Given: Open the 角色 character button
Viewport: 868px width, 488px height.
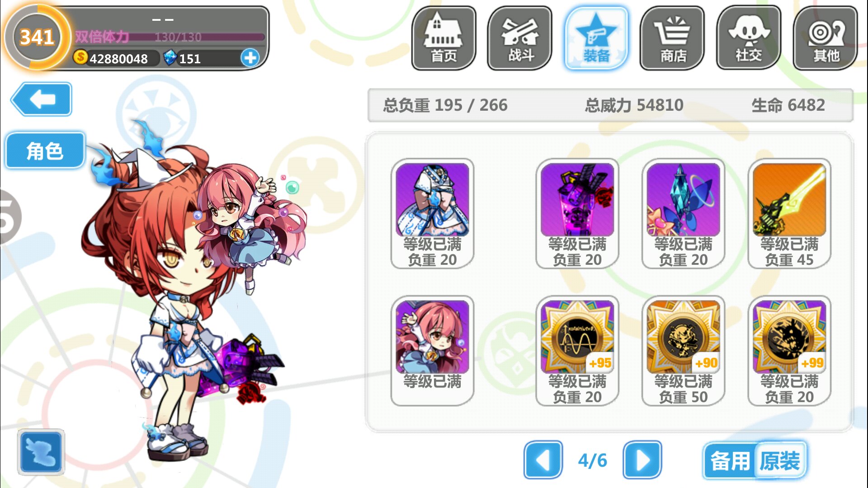Looking at the screenshot, I should [x=45, y=150].
